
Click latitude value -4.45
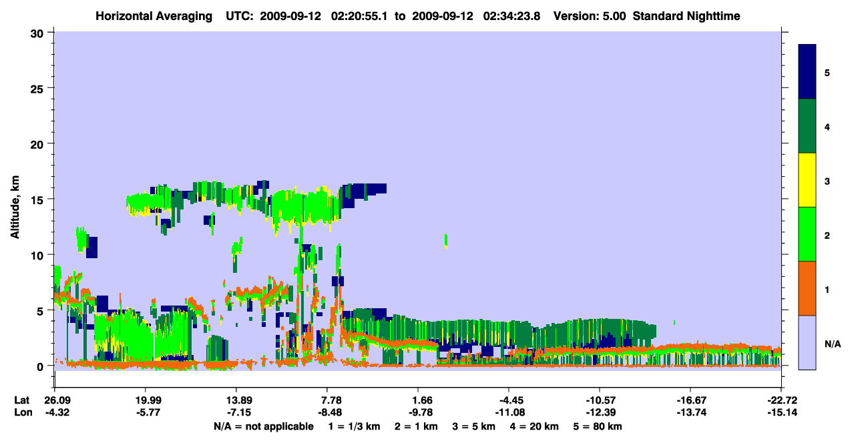coord(509,400)
